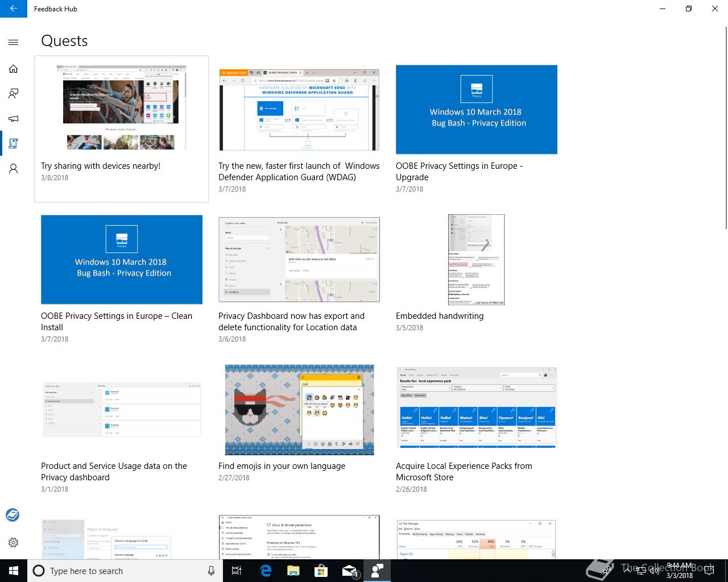The height and width of the screenshot is (582, 728).
Task: Click 'OOBE Privacy Settings in Europe – Clean Install' title
Action: click(117, 322)
